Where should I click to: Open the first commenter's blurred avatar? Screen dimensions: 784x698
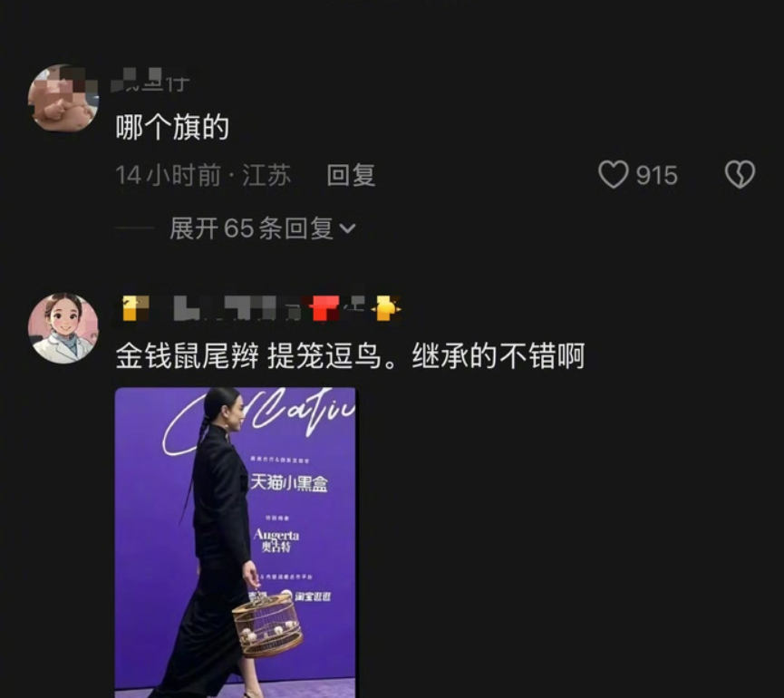point(63,98)
